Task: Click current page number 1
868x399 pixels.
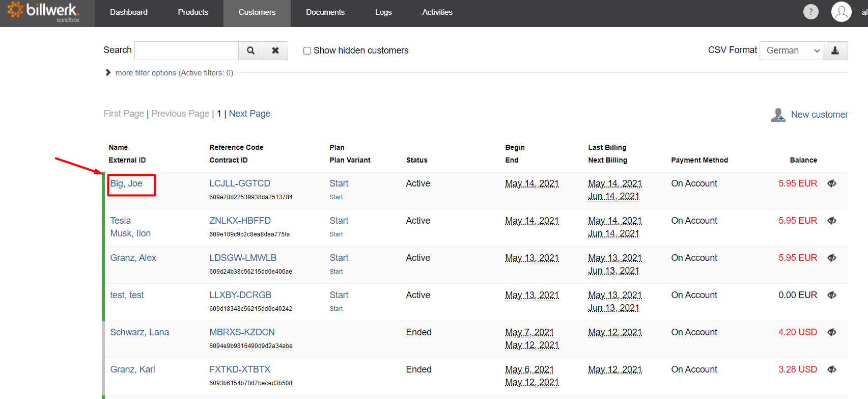Action: (219, 114)
